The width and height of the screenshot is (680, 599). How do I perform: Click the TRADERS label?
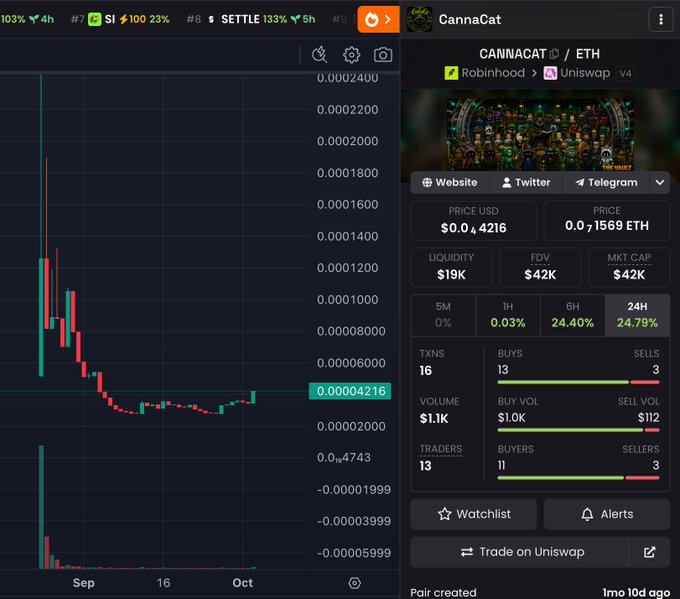point(441,449)
